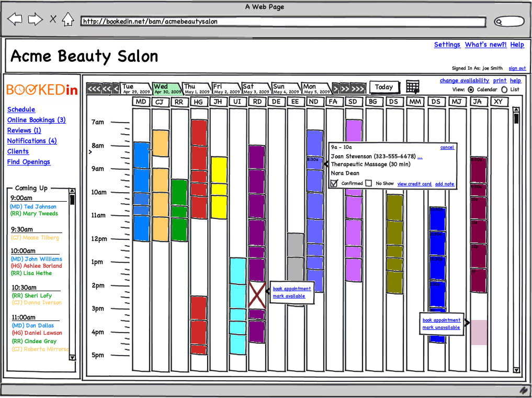
Task: Select the Sun May 4 tab
Action: tap(286, 89)
